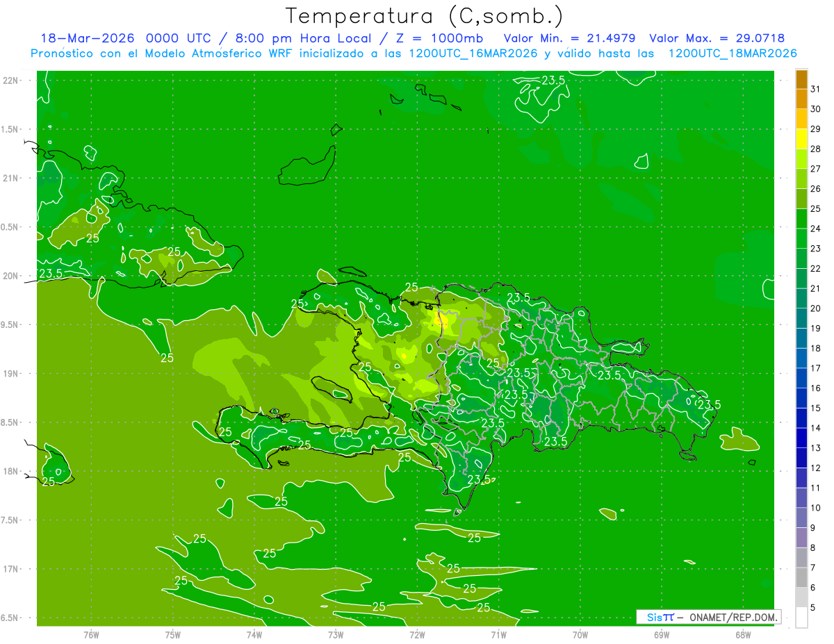Screen dimensions: 834x644
Task: Click the "71W" longitude axis label
Action: pos(498,634)
